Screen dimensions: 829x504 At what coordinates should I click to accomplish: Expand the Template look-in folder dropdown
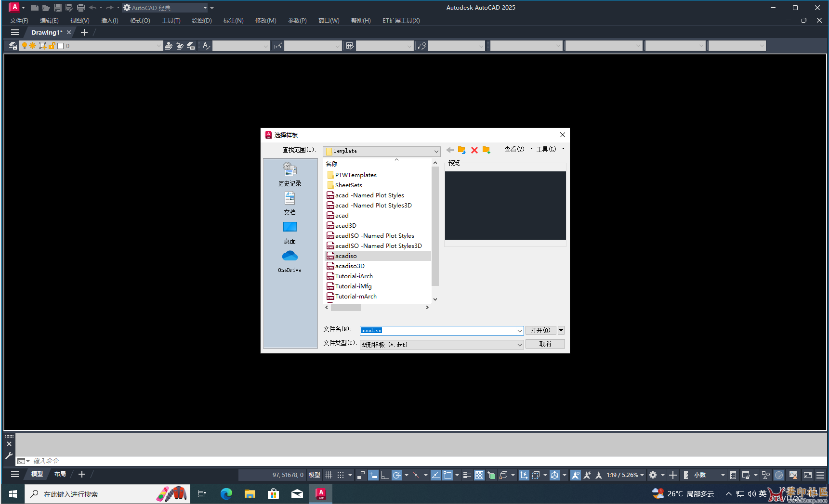pyautogui.click(x=436, y=151)
